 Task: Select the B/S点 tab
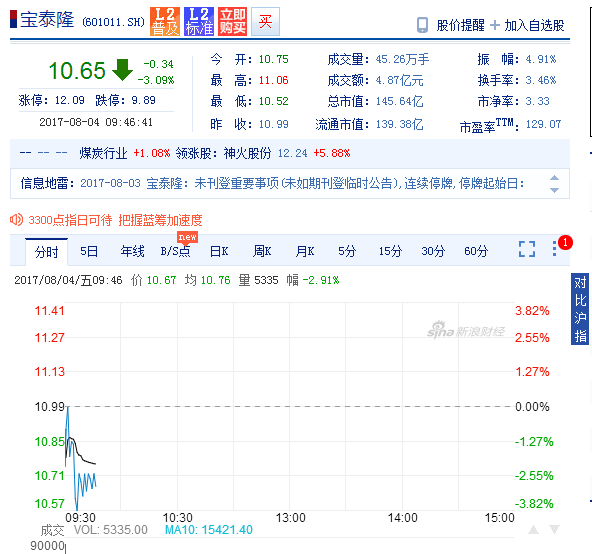[x=175, y=251]
